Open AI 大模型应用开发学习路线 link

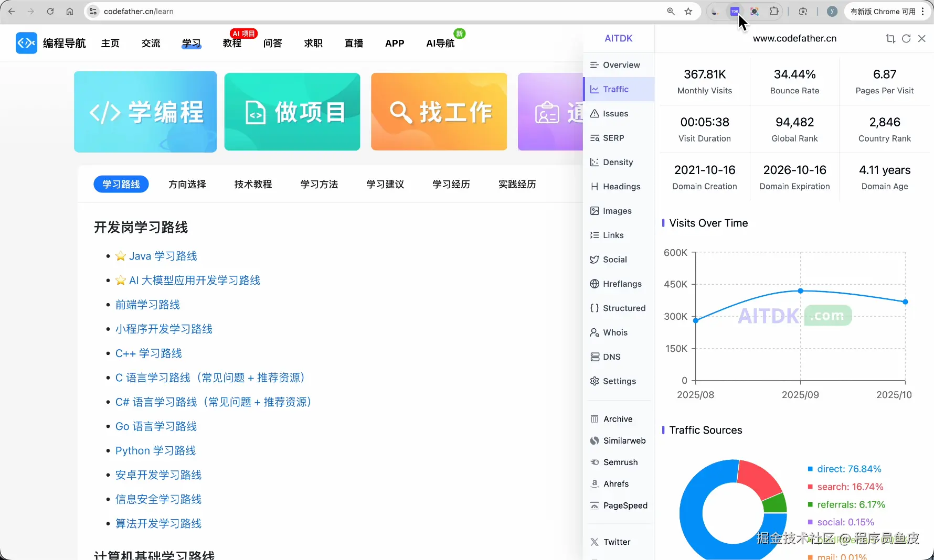tap(195, 280)
